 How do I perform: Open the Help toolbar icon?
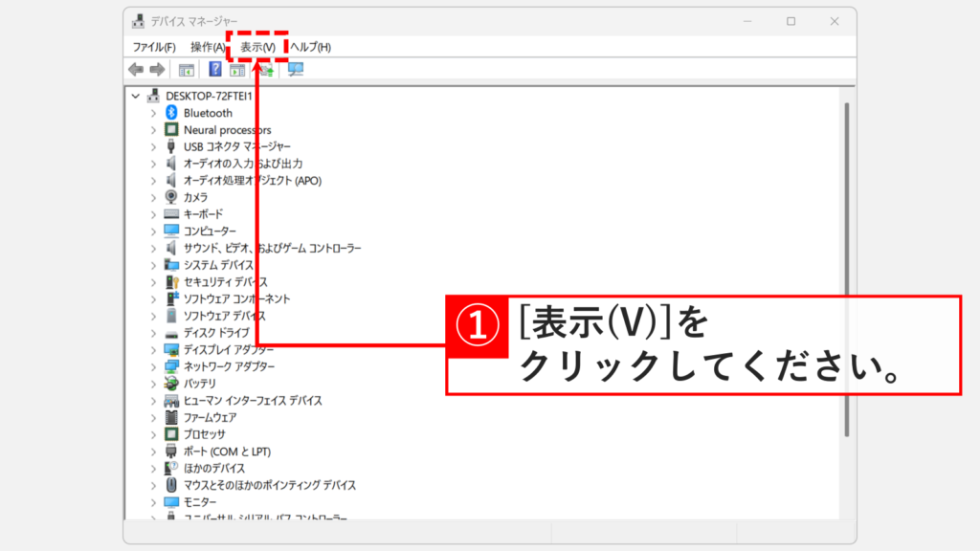(214, 69)
